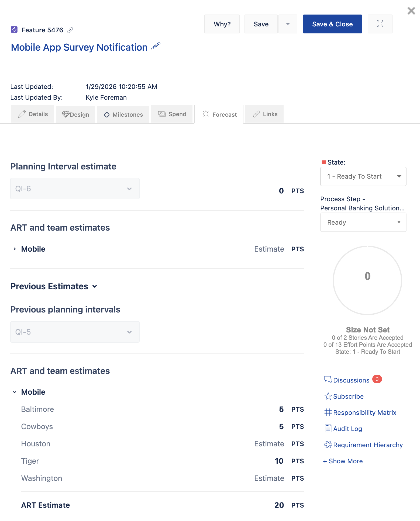Toggle the Previous Estimates section chevron
Image resolution: width=420 pixels, height=521 pixels.
click(95, 286)
